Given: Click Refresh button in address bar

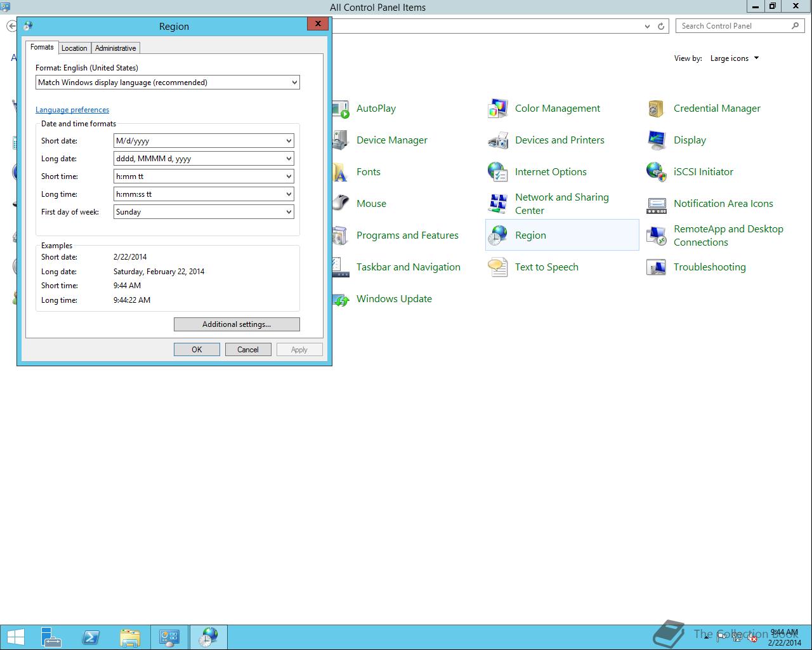Looking at the screenshot, I should pyautogui.click(x=661, y=26).
